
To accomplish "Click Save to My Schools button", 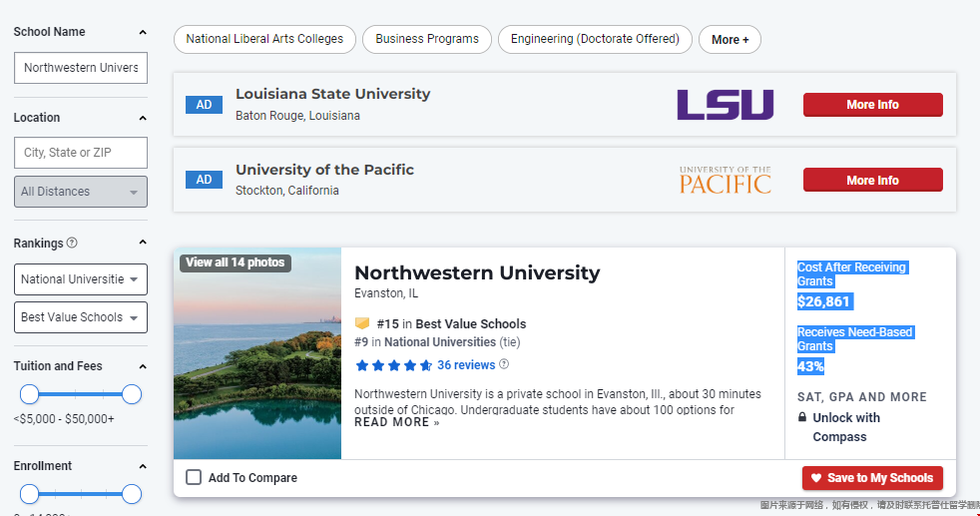I will pos(872,478).
